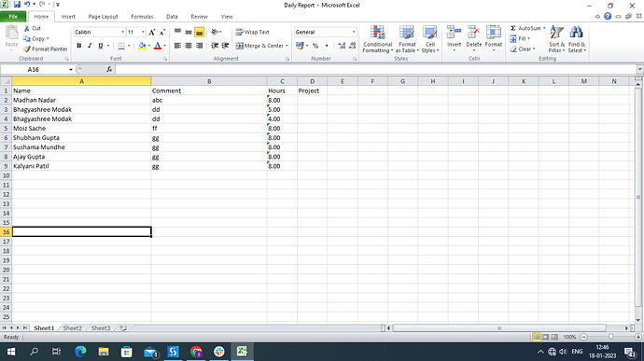Click the Insert Function fx icon
Screen dimensions: 644x361
coord(109,69)
